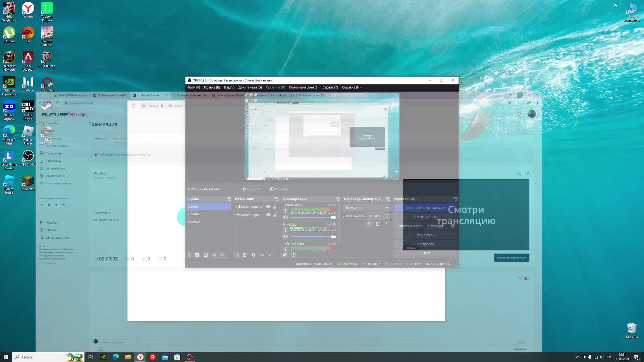Select Сцена 2 in the scenes list
Screen dimensions: 644x362
[x=194, y=214]
